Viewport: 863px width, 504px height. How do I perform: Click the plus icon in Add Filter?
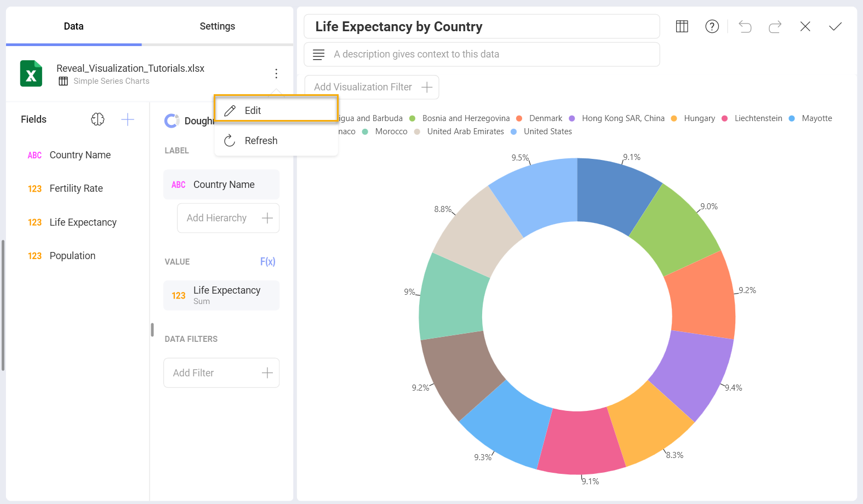coord(267,373)
